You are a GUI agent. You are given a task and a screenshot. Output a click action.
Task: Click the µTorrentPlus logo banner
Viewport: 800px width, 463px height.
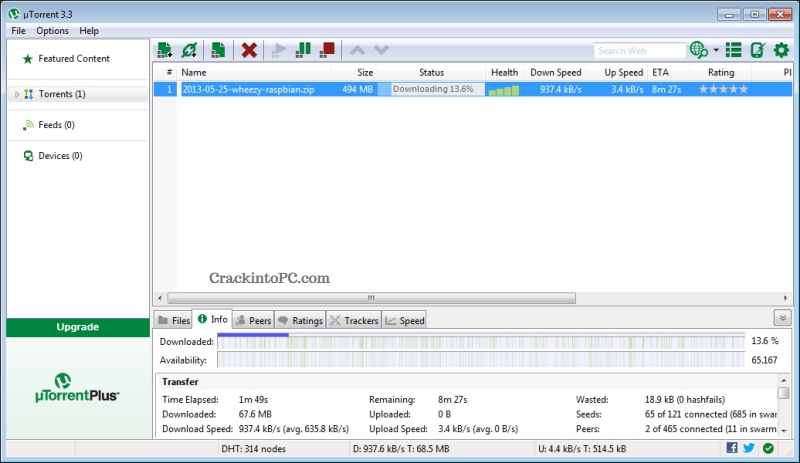pos(77,388)
